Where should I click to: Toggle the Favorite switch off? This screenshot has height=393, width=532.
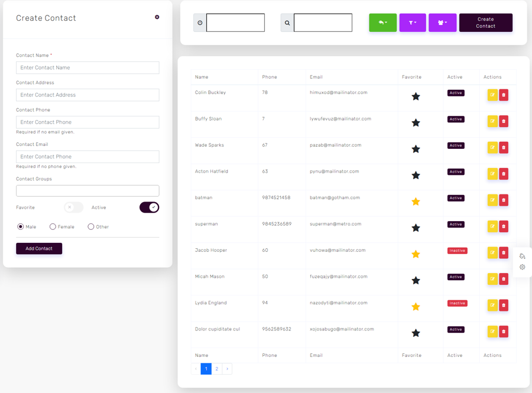click(x=73, y=207)
